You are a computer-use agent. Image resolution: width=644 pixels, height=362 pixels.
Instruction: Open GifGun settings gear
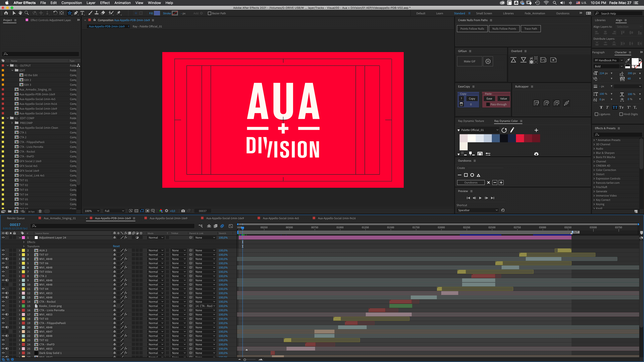(x=488, y=61)
